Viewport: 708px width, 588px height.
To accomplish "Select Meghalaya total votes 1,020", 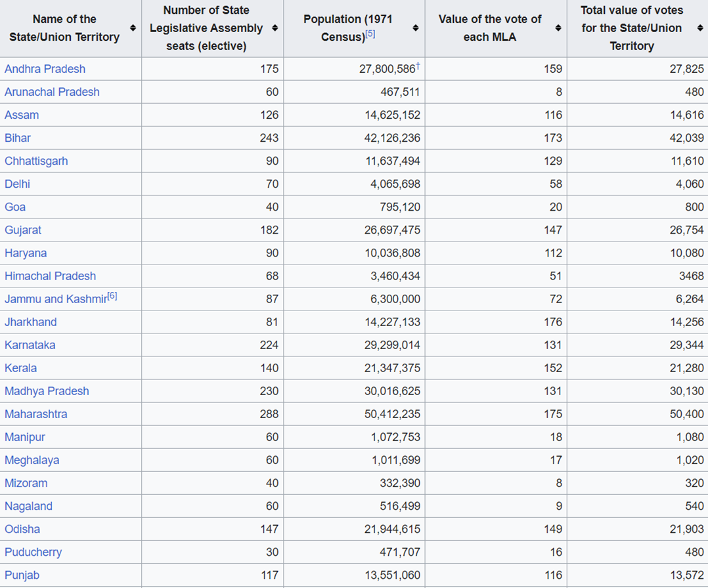I will point(690,460).
